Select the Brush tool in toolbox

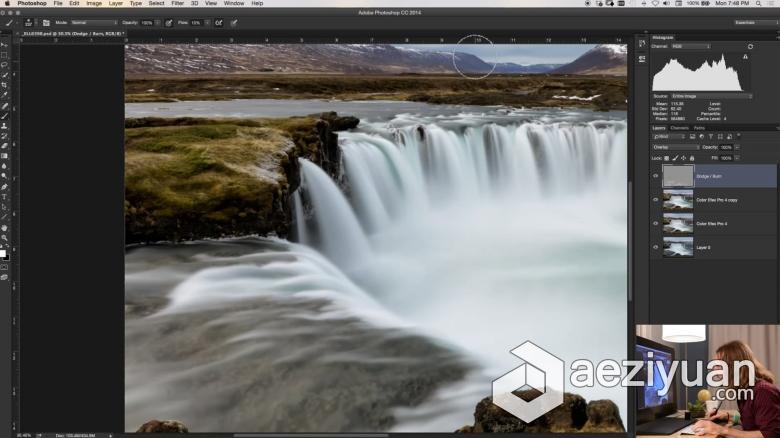[x=4, y=115]
